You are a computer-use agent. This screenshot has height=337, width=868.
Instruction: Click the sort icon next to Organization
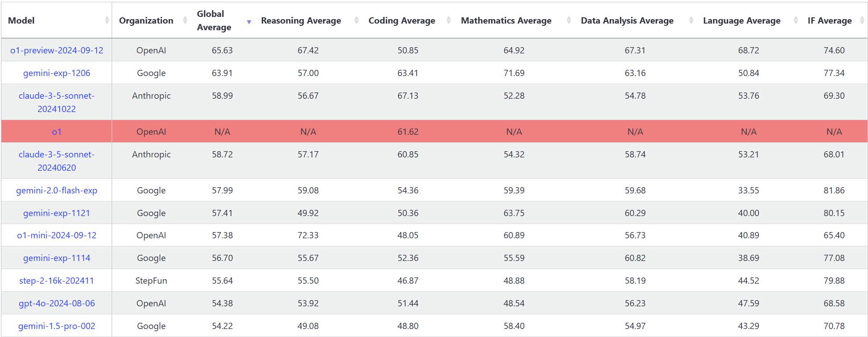pyautogui.click(x=185, y=20)
